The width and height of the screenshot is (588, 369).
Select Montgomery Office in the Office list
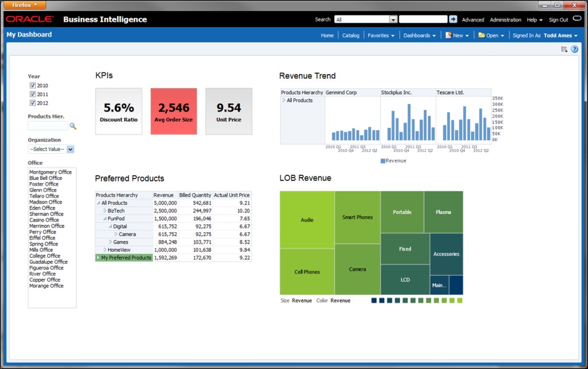click(x=51, y=172)
